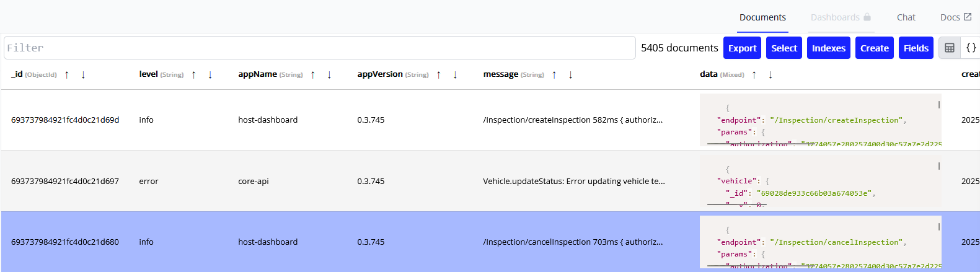Click the Export button
980x272 pixels.
(742, 48)
